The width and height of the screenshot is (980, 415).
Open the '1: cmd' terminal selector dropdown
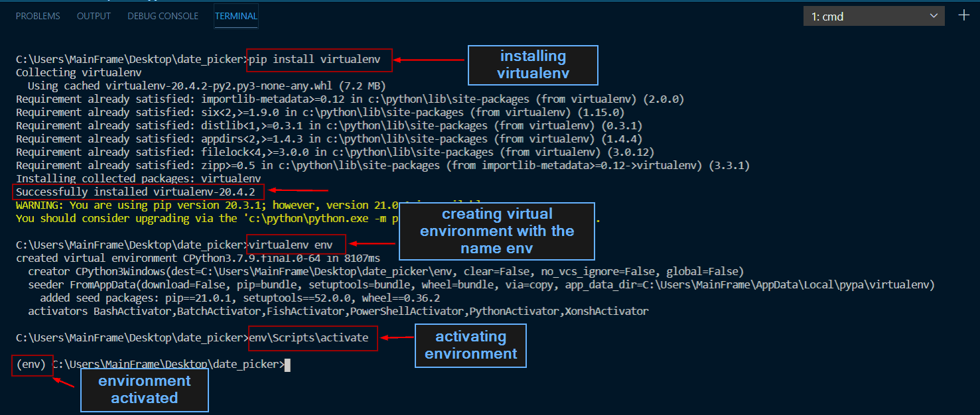873,15
